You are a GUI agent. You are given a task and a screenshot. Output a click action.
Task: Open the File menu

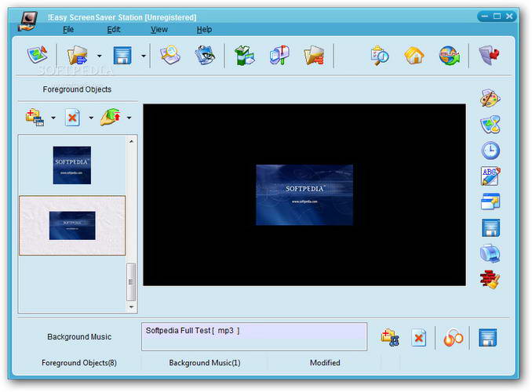point(68,30)
